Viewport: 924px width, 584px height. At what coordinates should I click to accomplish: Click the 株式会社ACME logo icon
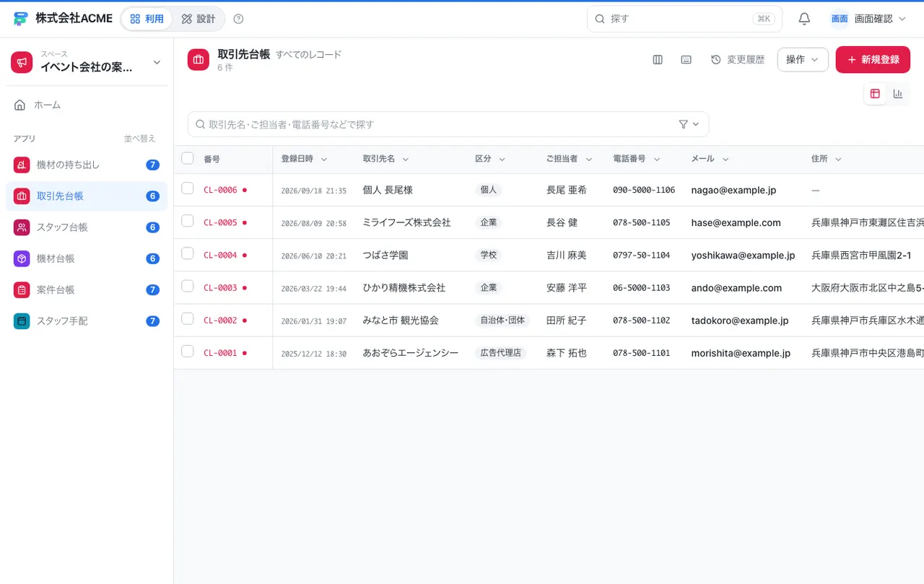21,19
